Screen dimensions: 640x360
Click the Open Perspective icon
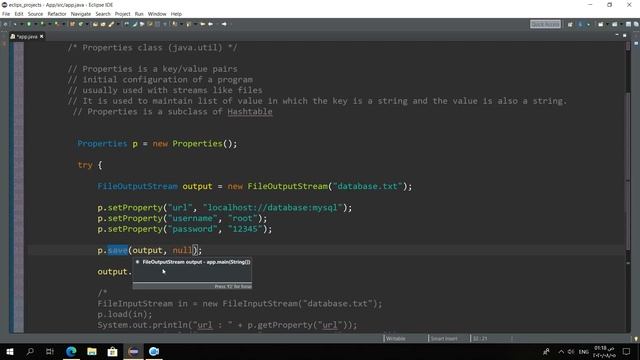[570, 24]
